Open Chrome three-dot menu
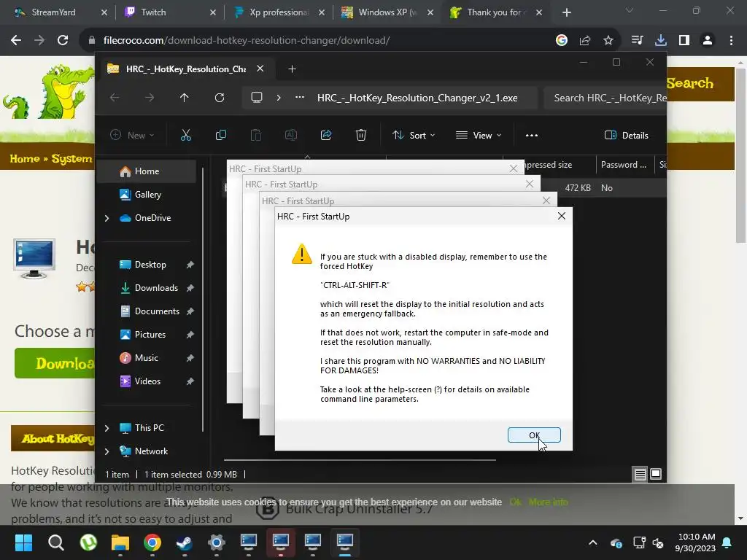Screen dimensions: 747x560 click(x=731, y=41)
